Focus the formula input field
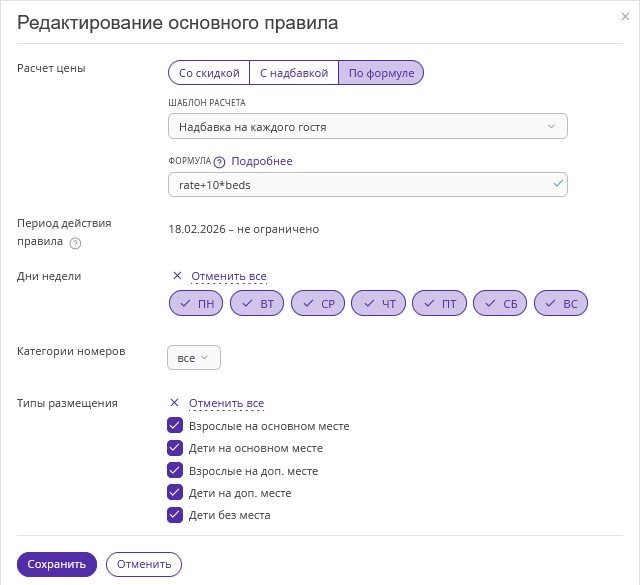The image size is (640, 585). [360, 185]
